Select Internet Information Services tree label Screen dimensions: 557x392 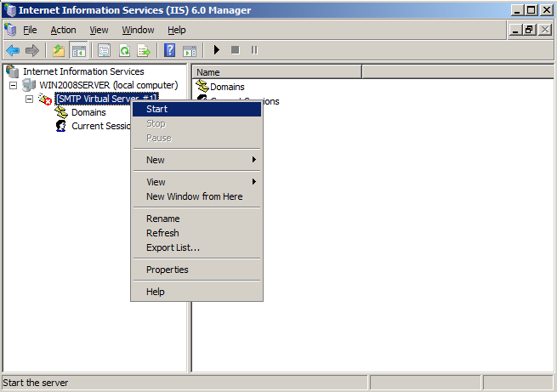pyautogui.click(x=83, y=71)
